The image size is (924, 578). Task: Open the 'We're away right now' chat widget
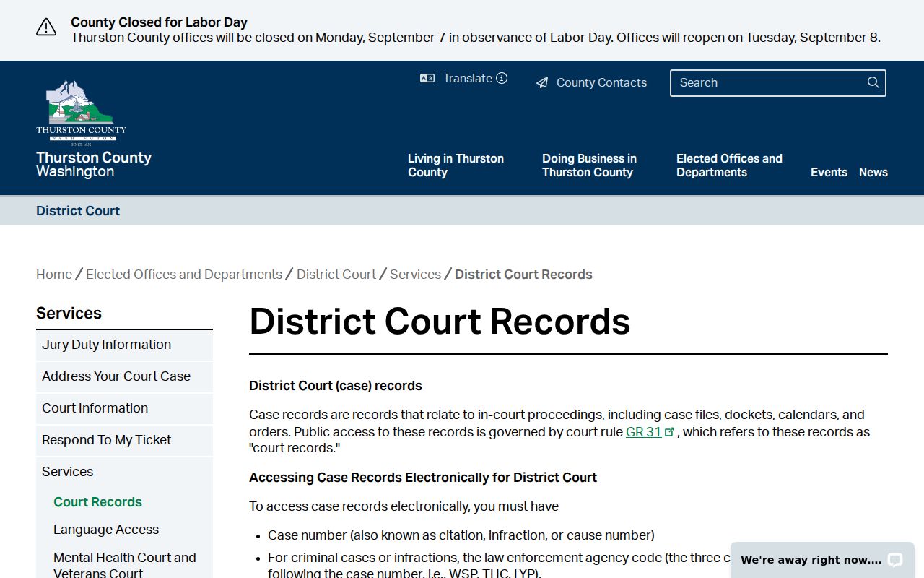point(822,560)
